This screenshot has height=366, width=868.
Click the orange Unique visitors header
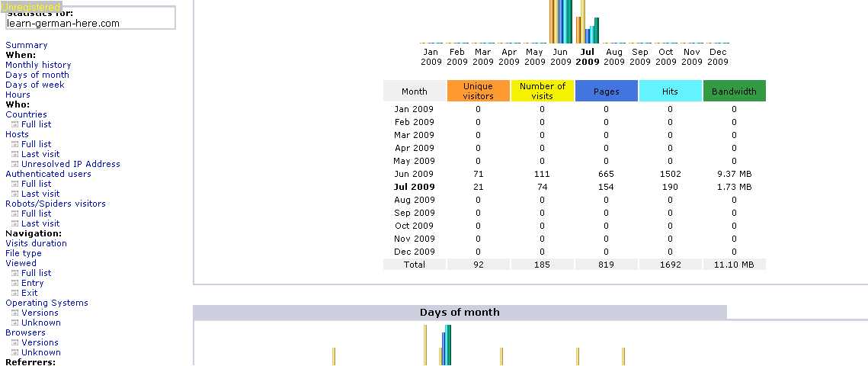tap(478, 91)
